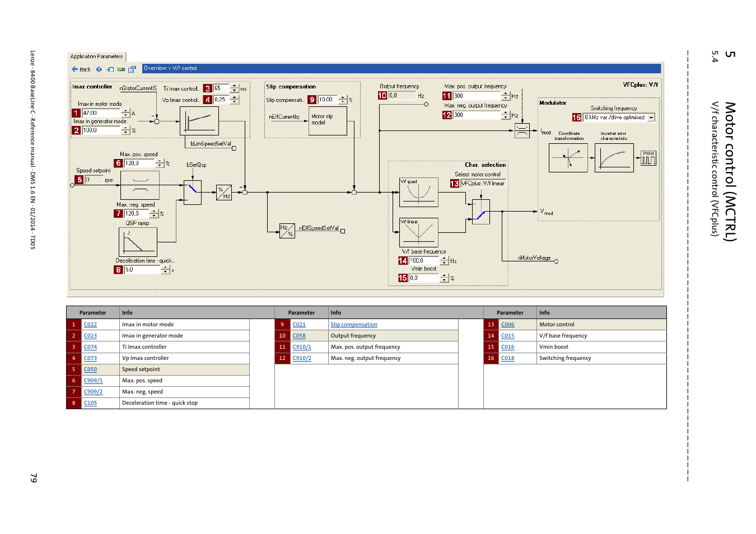Viewport: 756px width, 534px height.
Task: Open the C016 parameter link
Action: 507,347
